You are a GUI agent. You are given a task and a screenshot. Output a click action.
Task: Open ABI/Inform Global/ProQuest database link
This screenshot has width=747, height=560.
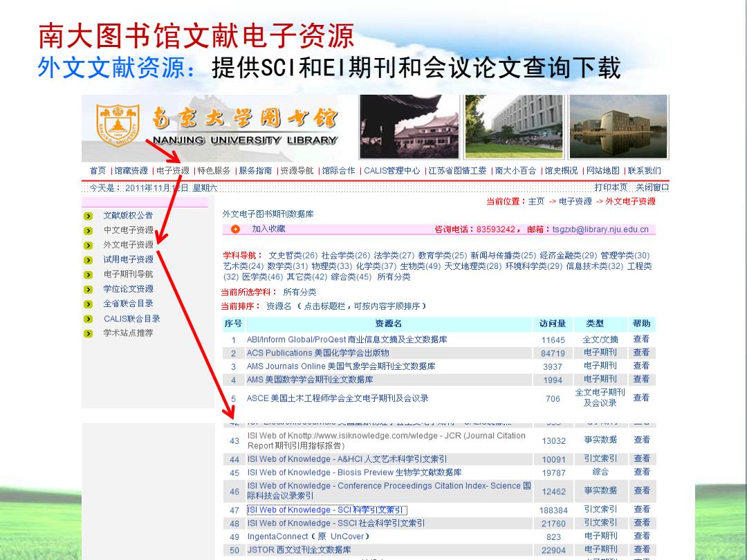(347, 339)
